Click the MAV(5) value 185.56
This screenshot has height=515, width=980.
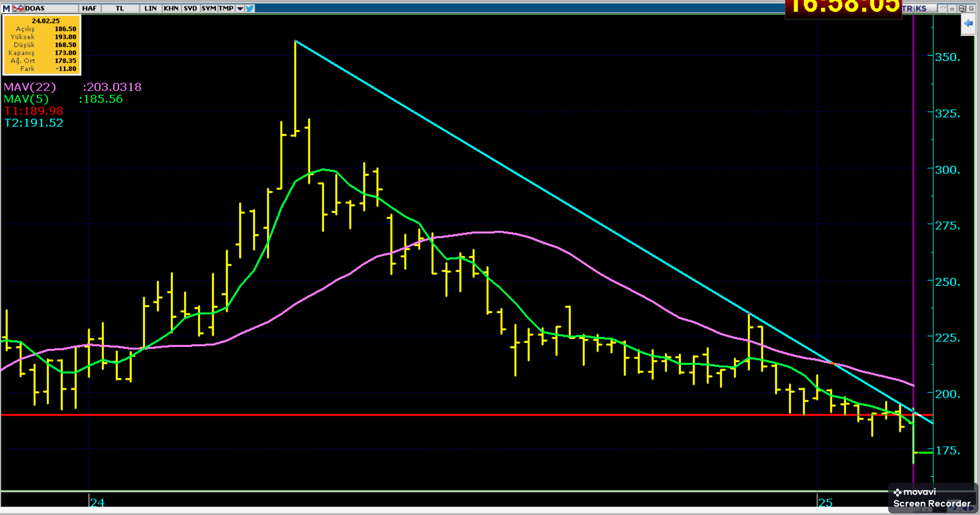coord(101,99)
